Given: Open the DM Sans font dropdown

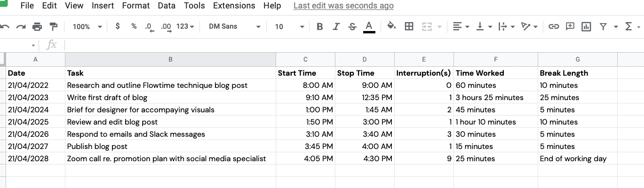Looking at the screenshot, I should coord(234,27).
